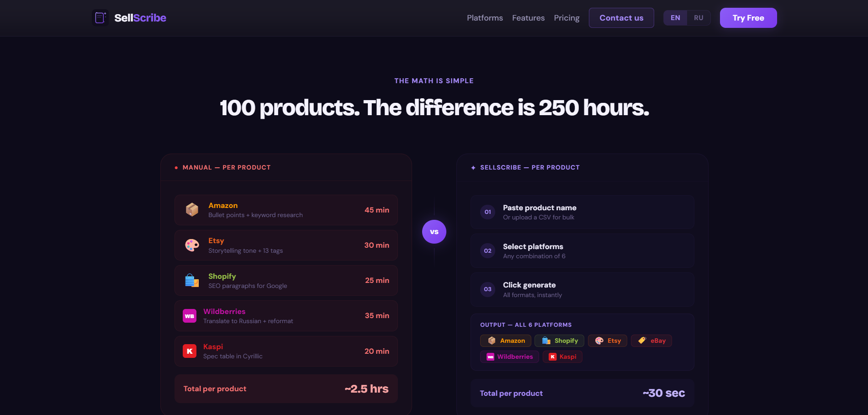Screen dimensions: 868x415
Task: Click All formats, instantly text
Action: 532,295
